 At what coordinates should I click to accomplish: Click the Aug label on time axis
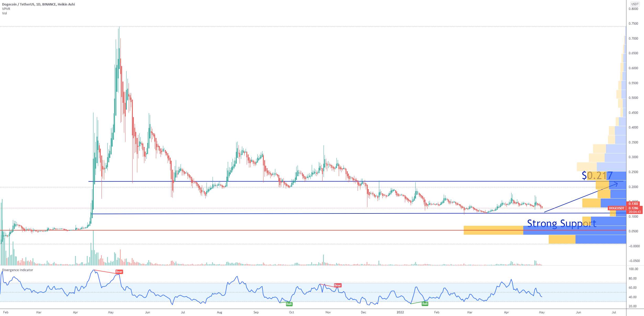coord(220,312)
